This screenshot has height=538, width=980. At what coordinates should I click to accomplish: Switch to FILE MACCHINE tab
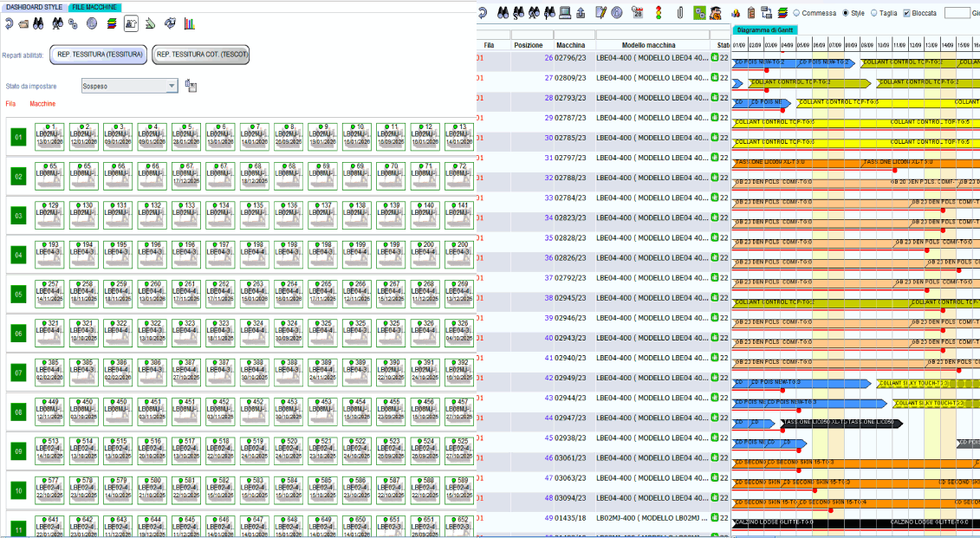click(94, 7)
